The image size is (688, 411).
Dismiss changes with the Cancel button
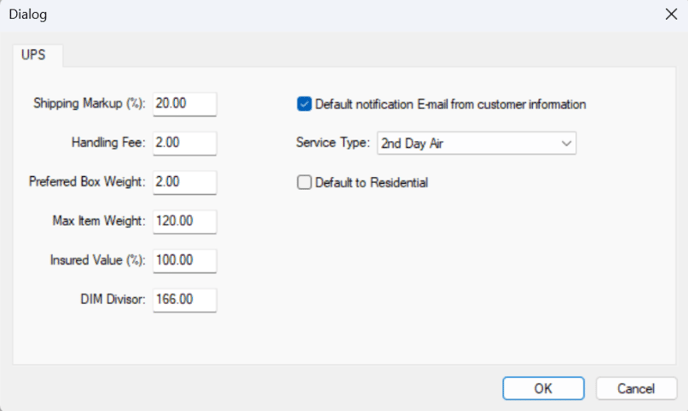click(636, 388)
